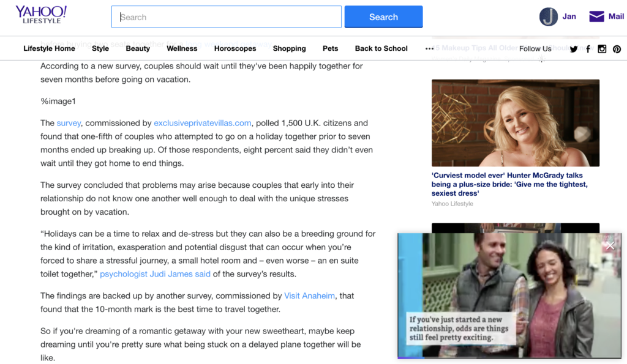Open the Yahoo Lifestyle logo homepage
627x364 pixels.
[41, 15]
